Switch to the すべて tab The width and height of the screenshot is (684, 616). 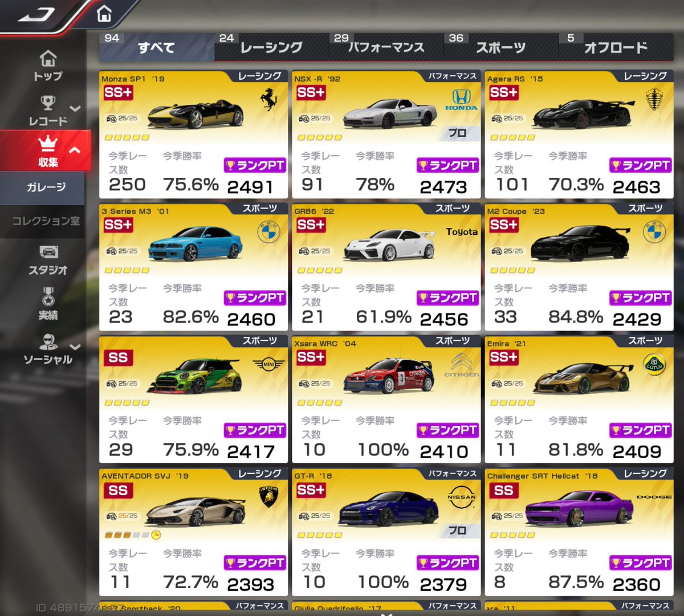tap(157, 47)
